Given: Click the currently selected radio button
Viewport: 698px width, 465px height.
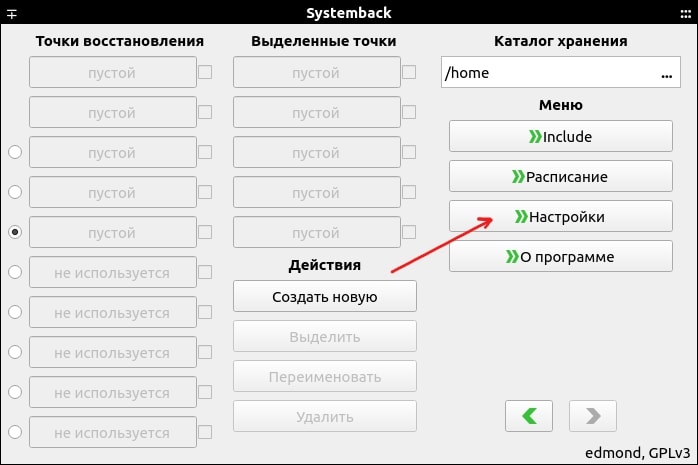Looking at the screenshot, I should [x=15, y=232].
